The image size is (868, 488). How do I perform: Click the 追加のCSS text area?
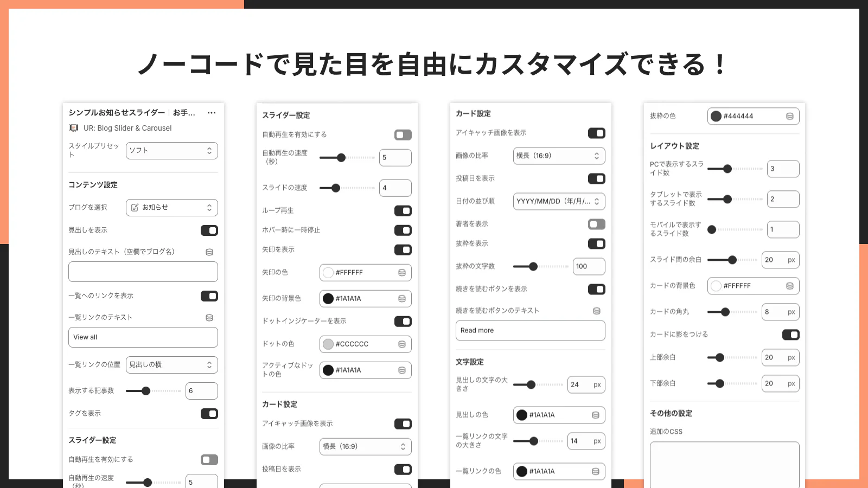coord(724,464)
